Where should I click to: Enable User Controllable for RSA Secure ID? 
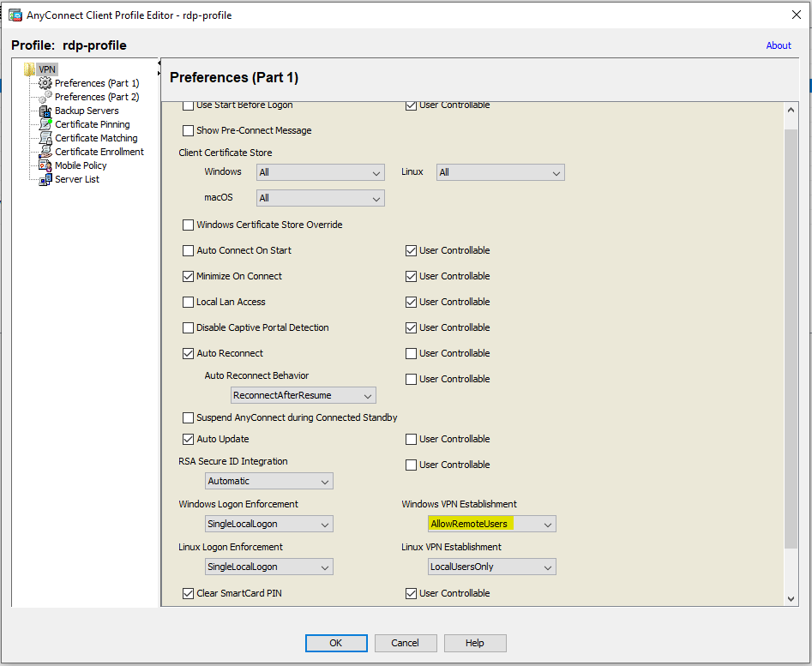(412, 465)
